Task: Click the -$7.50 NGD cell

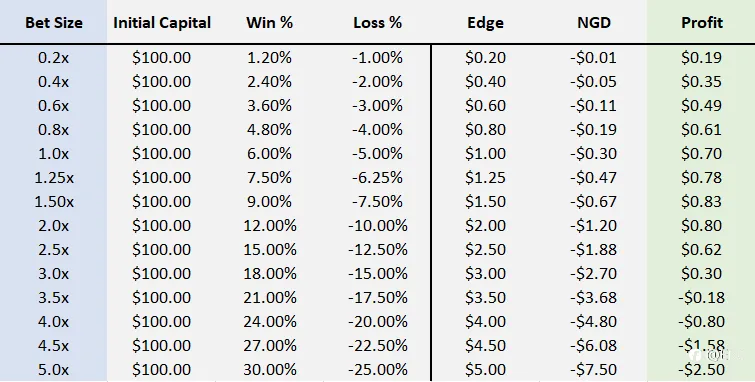Action: [594, 369]
